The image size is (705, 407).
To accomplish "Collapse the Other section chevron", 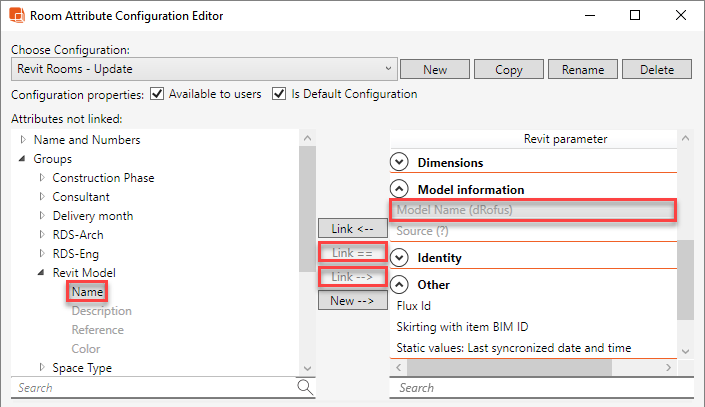I will [400, 284].
